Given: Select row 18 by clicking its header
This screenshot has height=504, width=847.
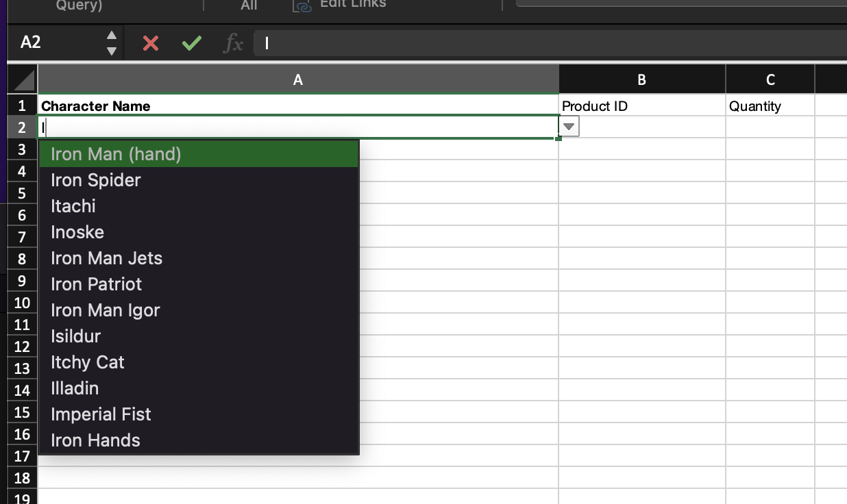Looking at the screenshot, I should [x=21, y=478].
